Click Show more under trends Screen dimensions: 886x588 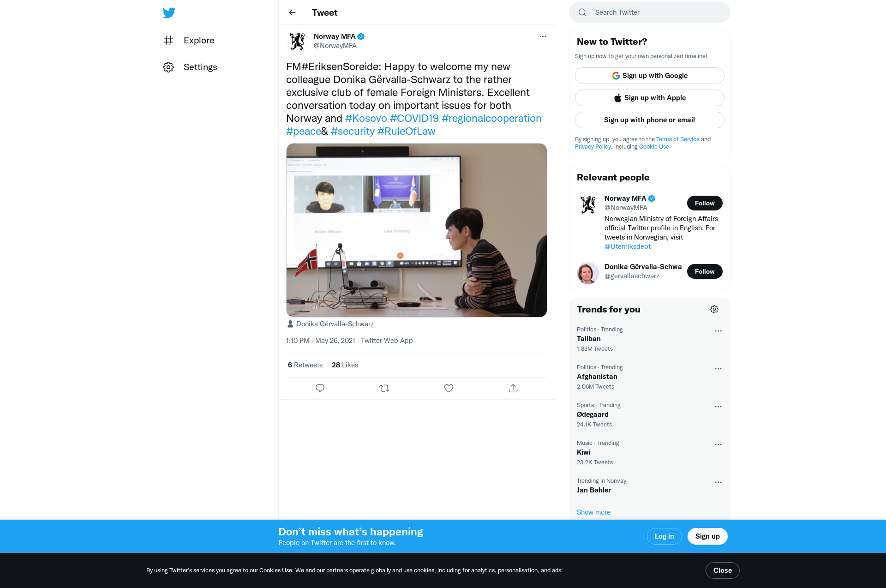coord(593,512)
